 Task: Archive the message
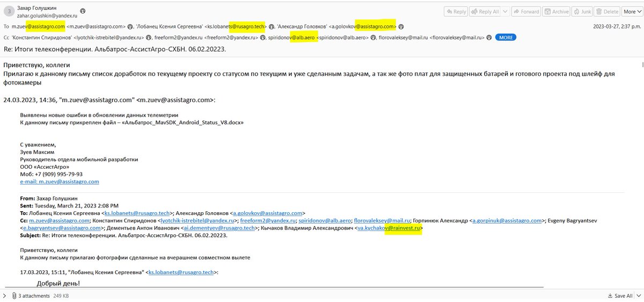tap(557, 11)
